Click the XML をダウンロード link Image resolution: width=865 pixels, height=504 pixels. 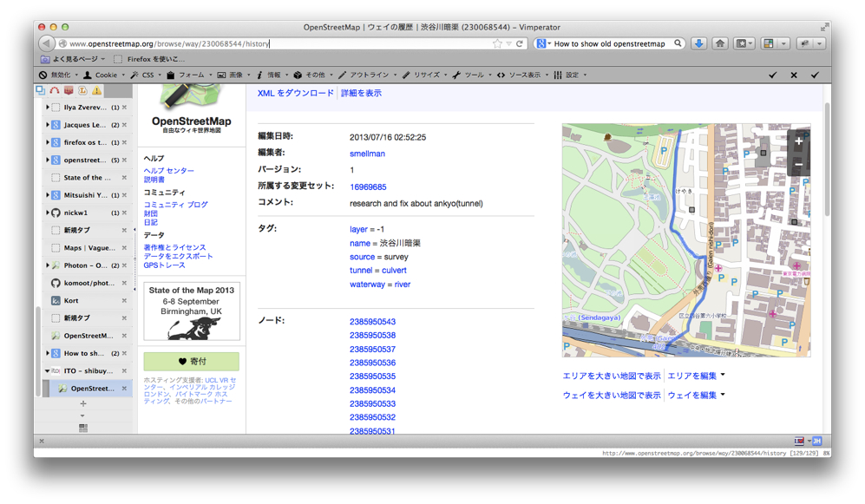pyautogui.click(x=295, y=93)
